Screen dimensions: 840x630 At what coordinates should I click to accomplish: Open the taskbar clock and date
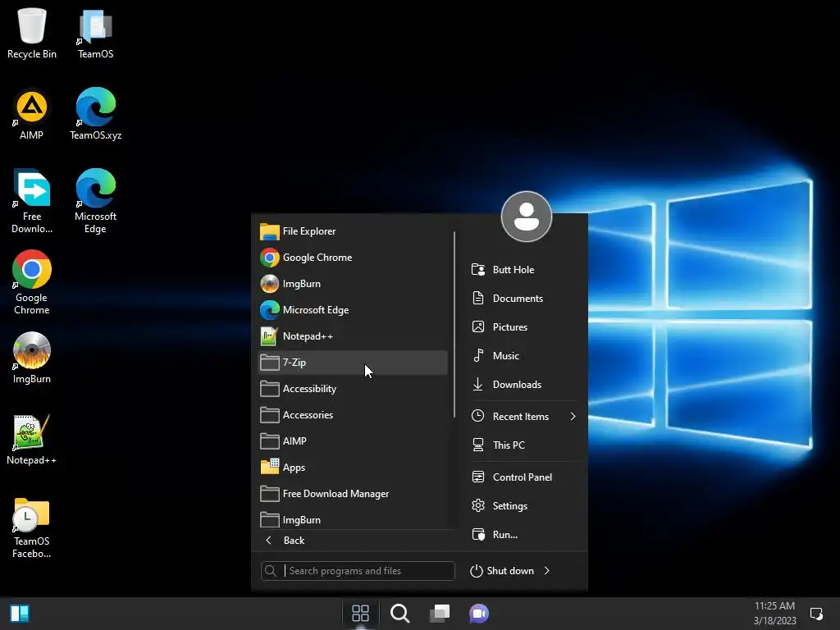(x=774, y=614)
